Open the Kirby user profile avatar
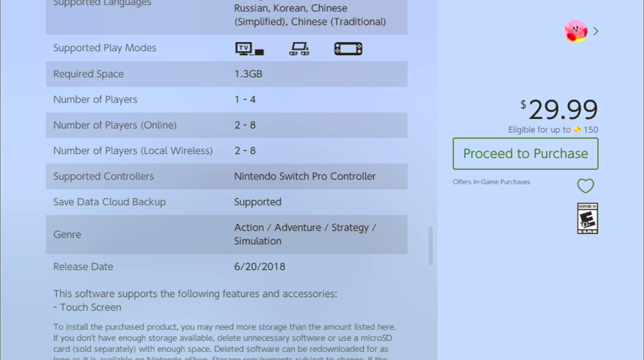The image size is (644, 360). click(575, 31)
